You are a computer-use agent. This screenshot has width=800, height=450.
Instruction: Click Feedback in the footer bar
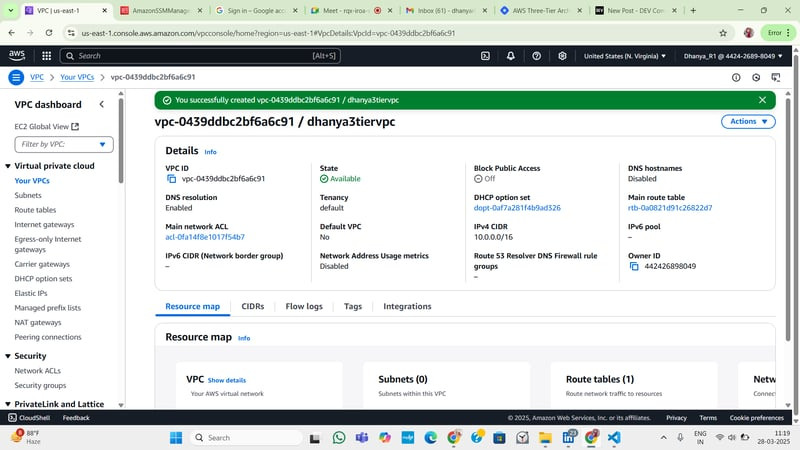(76, 418)
